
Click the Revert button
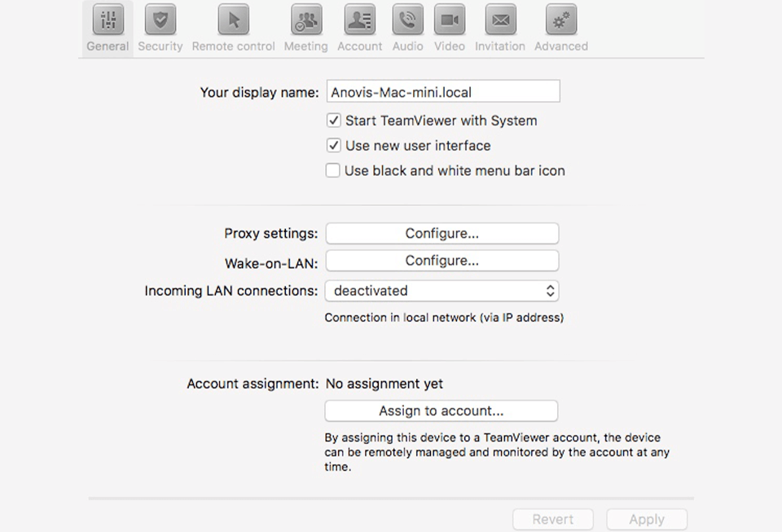coord(552,519)
